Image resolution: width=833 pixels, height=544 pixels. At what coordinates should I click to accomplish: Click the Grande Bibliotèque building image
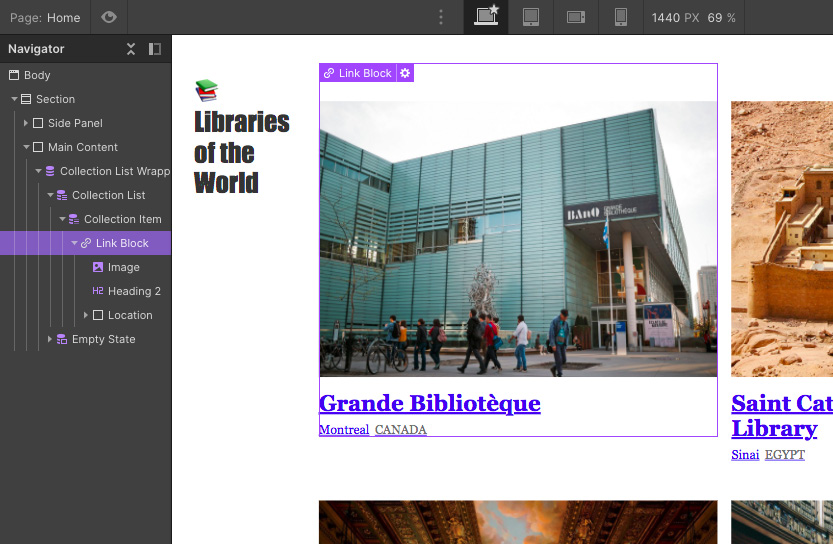click(x=518, y=239)
